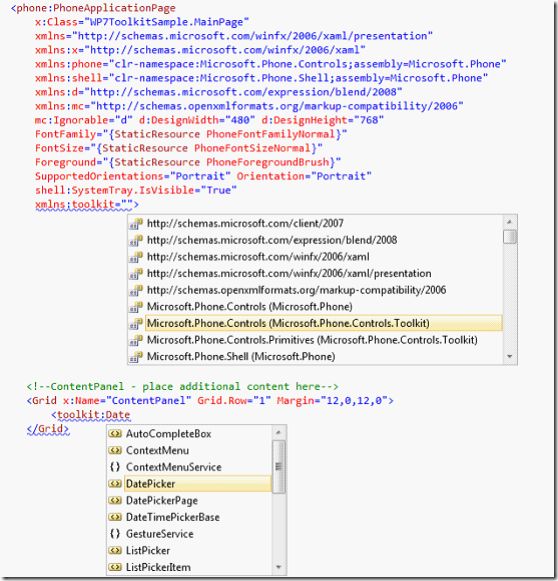This screenshot has width=558, height=581.
Task: Pick ContextMenuService from IntelliSense list
Action: tap(174, 467)
